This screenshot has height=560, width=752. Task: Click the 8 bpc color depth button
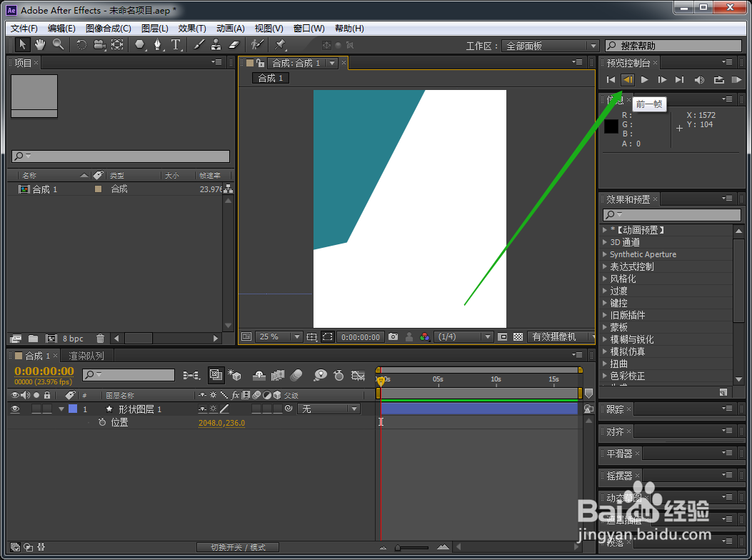[x=73, y=339]
